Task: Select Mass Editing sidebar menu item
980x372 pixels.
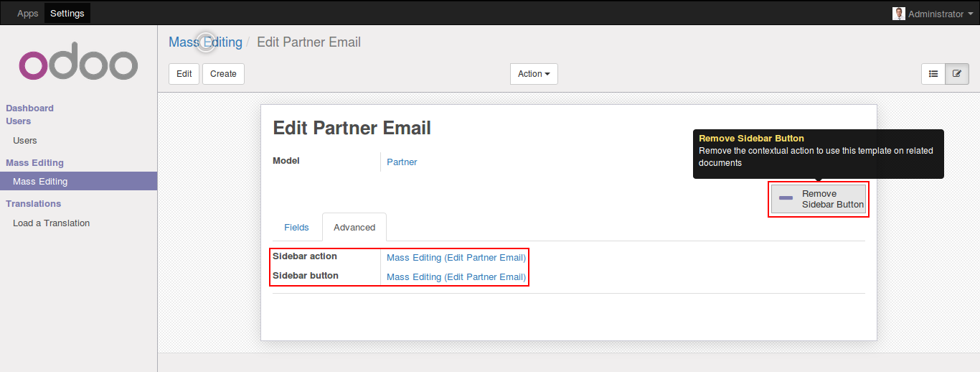Action: pos(40,182)
